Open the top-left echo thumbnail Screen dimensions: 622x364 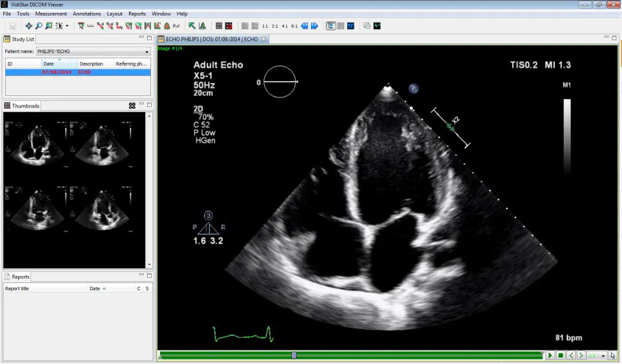36,144
